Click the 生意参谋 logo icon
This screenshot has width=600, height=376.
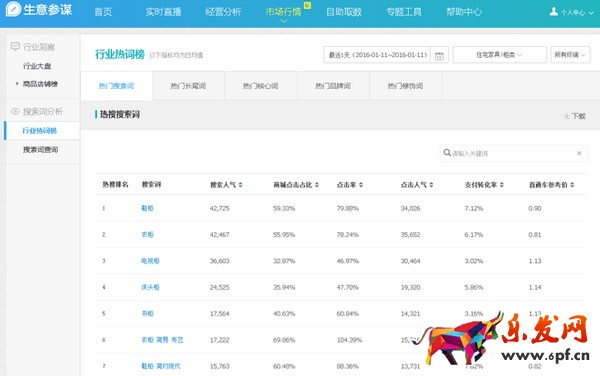coord(13,9)
